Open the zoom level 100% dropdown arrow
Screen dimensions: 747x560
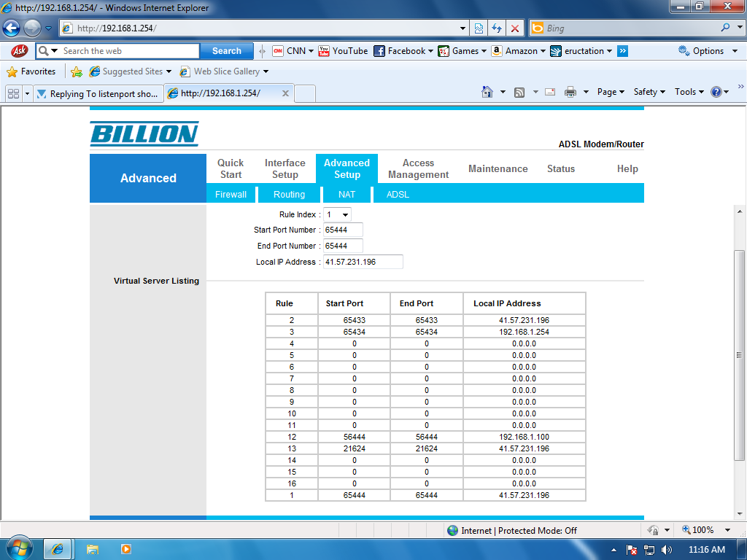(x=727, y=530)
